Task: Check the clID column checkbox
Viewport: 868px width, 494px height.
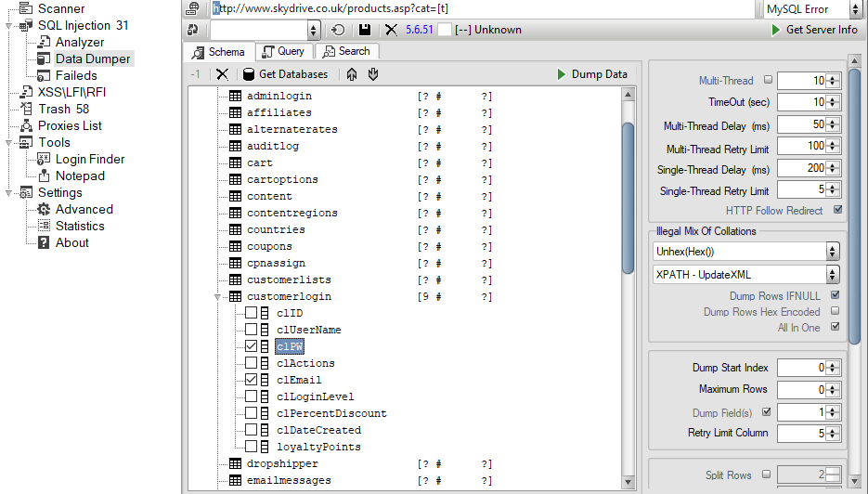Action: click(x=252, y=313)
